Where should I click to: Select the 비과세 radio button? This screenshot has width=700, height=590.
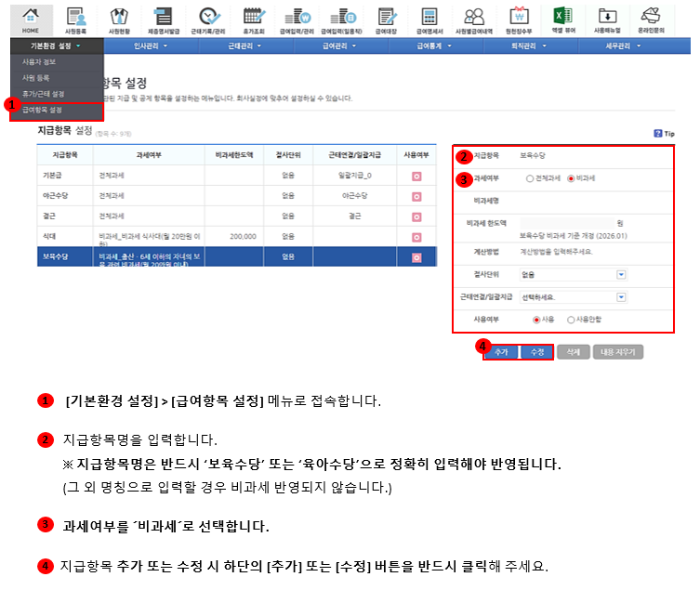(x=571, y=177)
